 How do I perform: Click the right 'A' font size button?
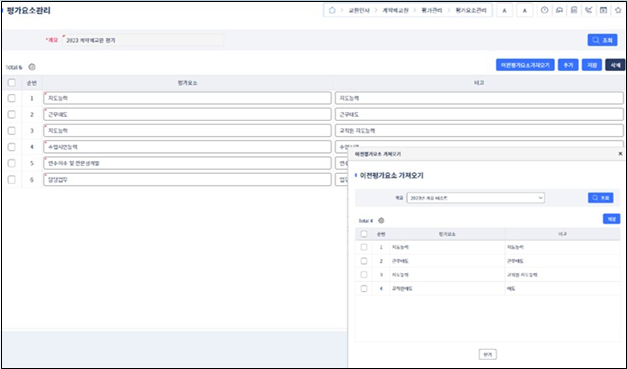525,11
